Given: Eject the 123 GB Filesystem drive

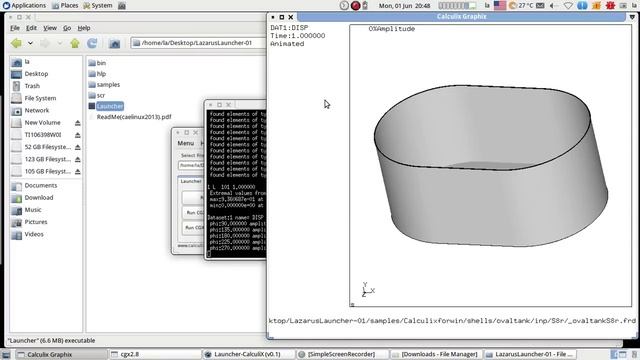Looking at the screenshot, I should tap(78, 160).
